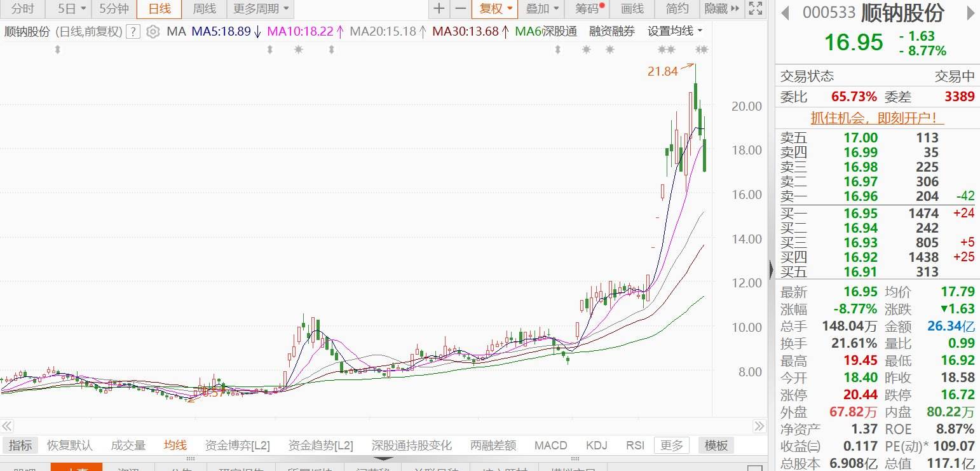
Task: Open the 更多周期 period dropdown
Action: (x=257, y=10)
